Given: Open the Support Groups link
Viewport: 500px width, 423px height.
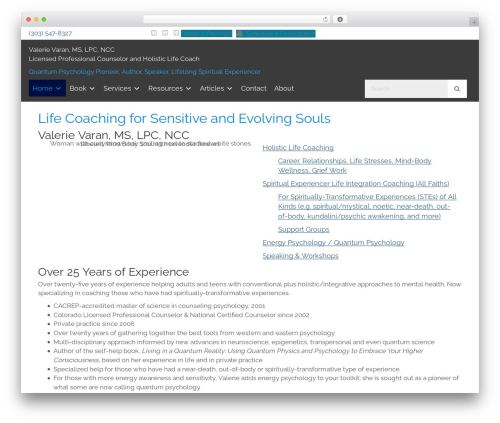Looking at the screenshot, I should click(303, 229).
